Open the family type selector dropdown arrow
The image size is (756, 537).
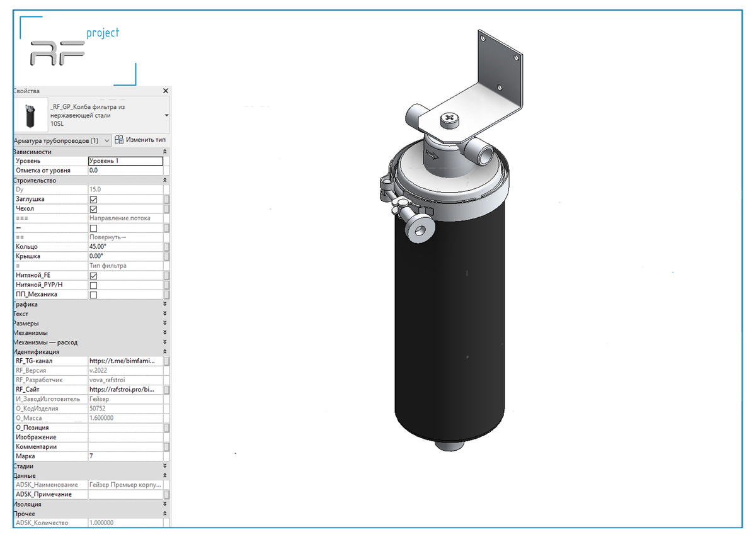[x=166, y=116]
